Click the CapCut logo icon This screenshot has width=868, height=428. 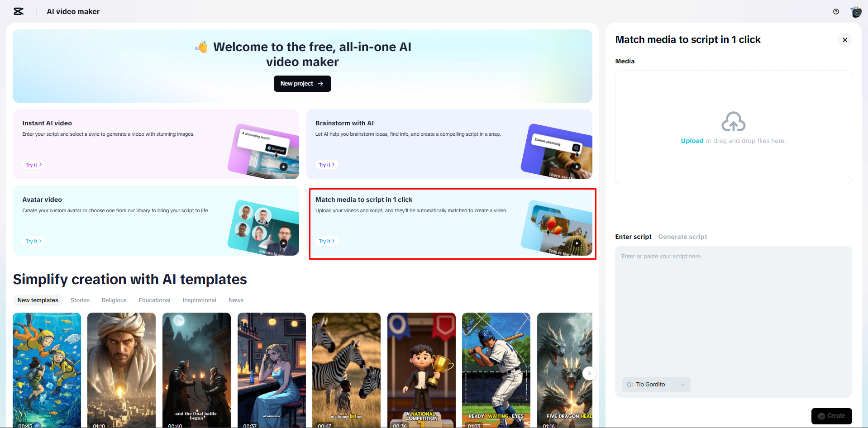point(19,11)
